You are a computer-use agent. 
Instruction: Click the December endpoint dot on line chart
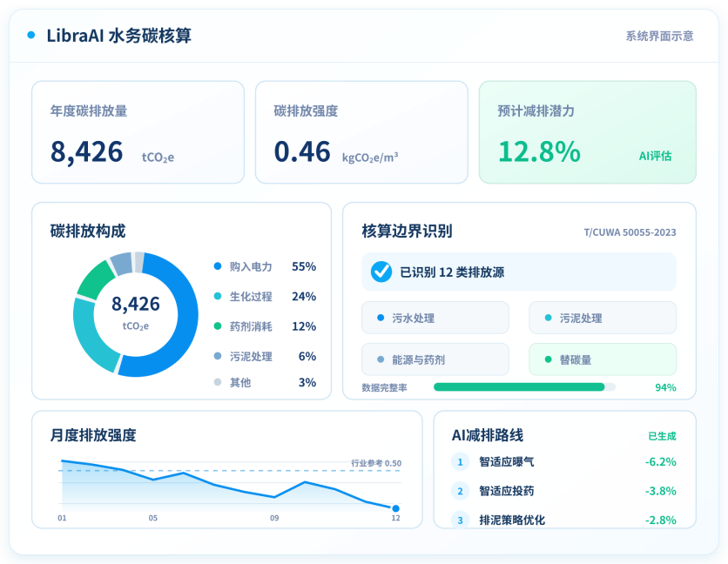(x=395, y=508)
